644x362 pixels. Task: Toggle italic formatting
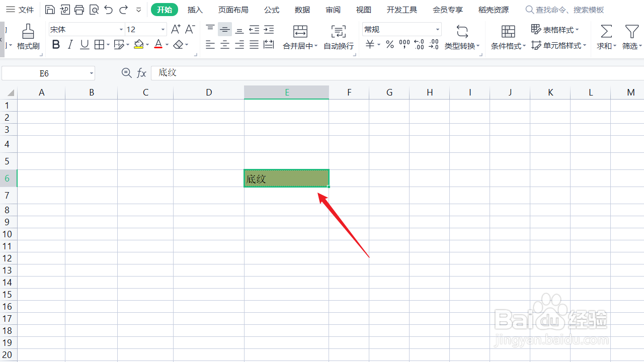point(70,45)
